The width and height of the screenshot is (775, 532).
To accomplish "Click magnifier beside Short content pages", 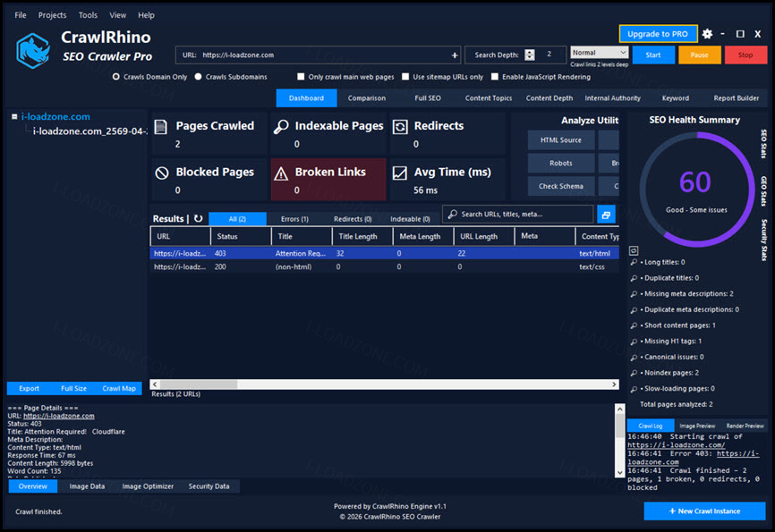I will pos(634,325).
